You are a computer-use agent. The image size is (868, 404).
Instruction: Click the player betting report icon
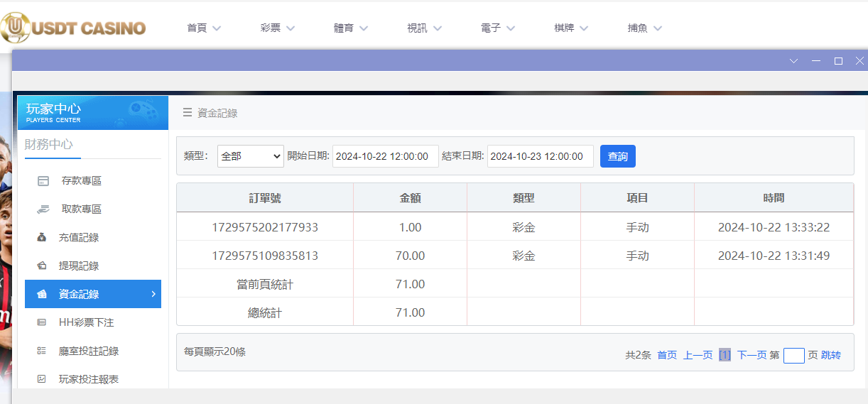click(42, 380)
